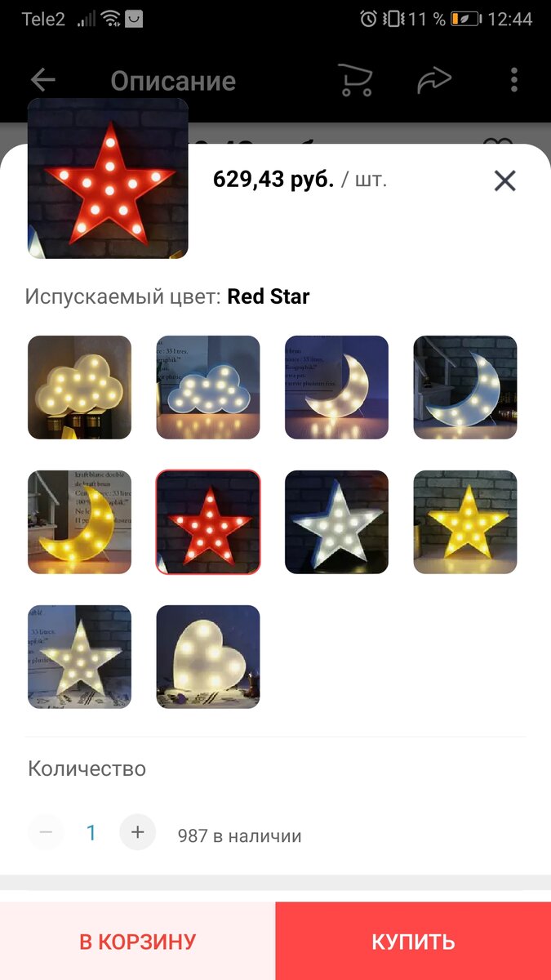
Task: Select the yellow moon variant
Action: [x=79, y=522]
